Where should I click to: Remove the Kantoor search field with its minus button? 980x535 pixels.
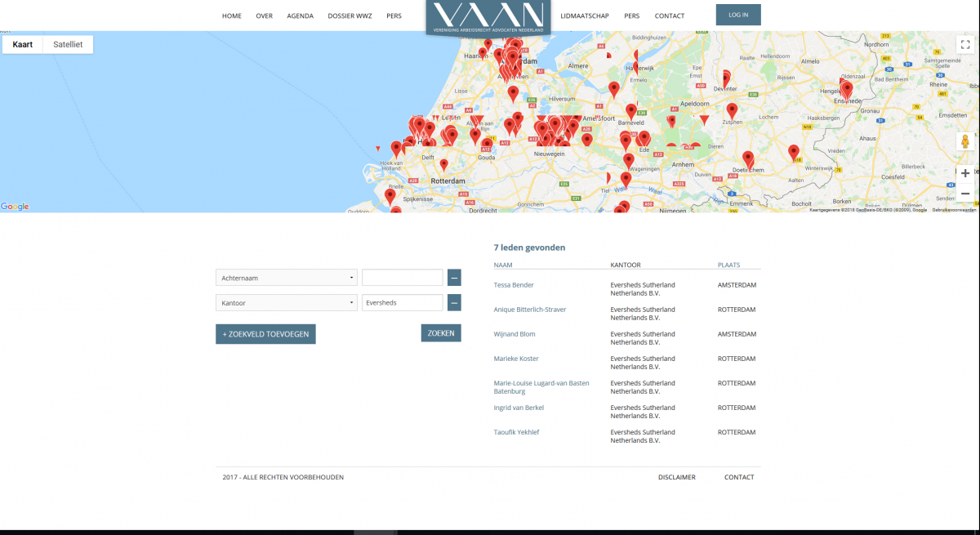pos(454,302)
